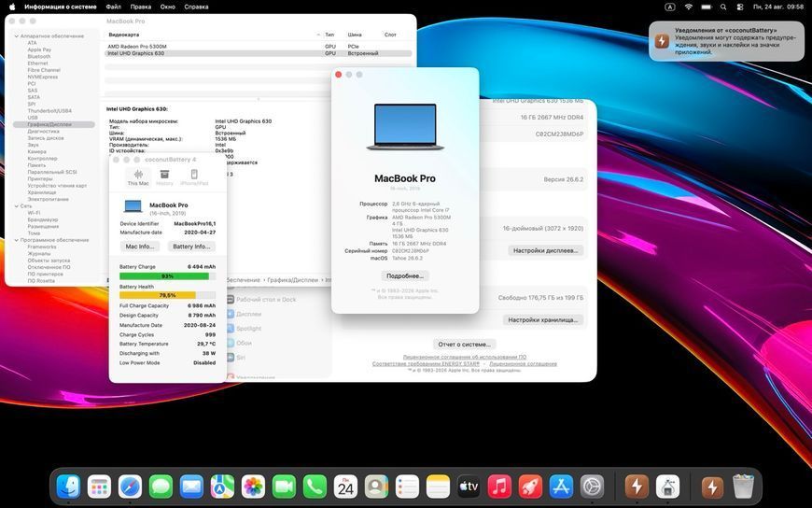This screenshot has width=812, height=508.
Task: Launch Apple TV from the Dock
Action: pyautogui.click(x=469, y=487)
